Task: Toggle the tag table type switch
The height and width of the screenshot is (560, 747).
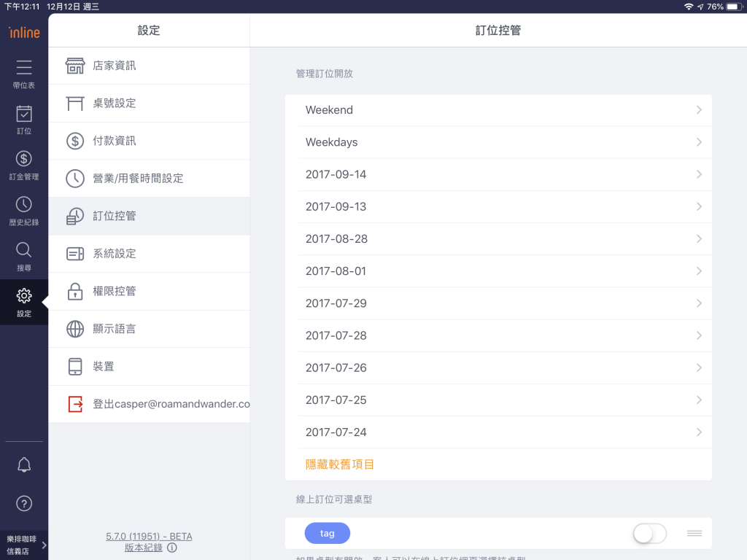Action: tap(649, 534)
